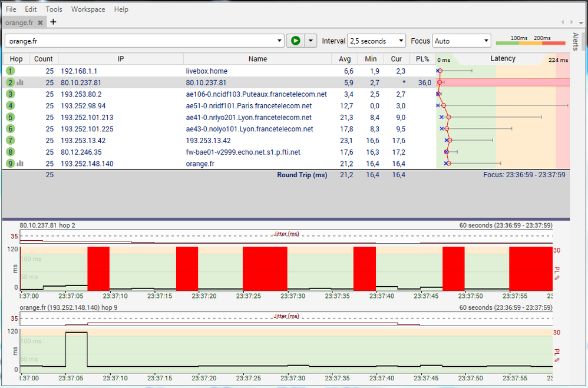Screen dimensions: 588x388
Task: Open the Tools menu
Action: point(54,9)
